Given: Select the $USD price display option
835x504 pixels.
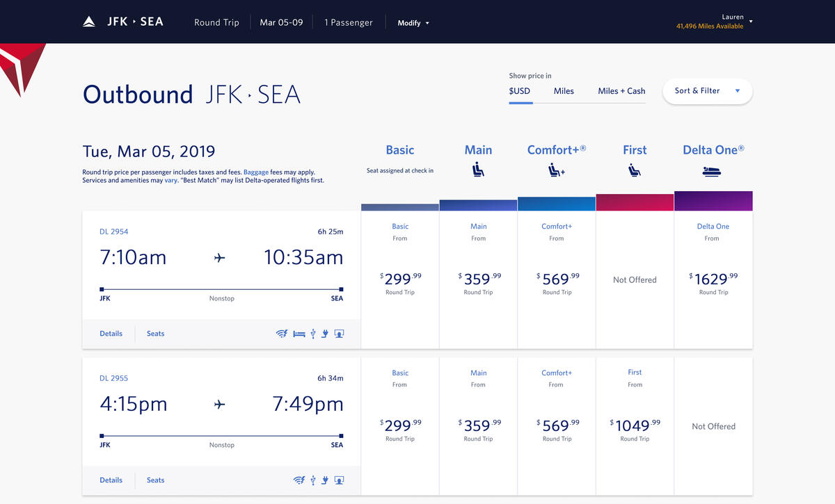Looking at the screenshot, I should coord(520,91).
